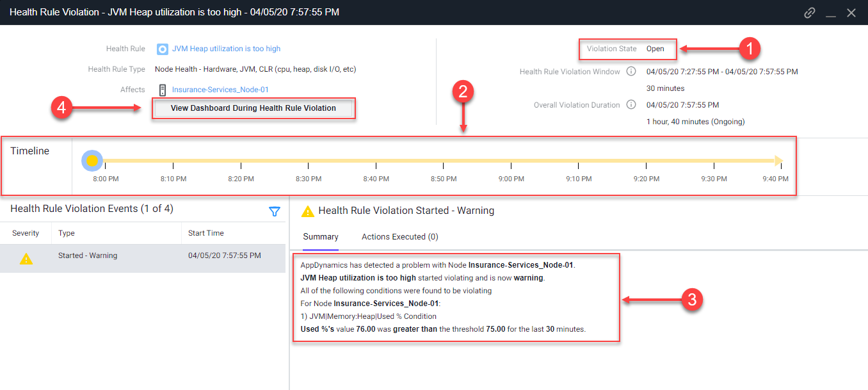Open JVM Heap utilization is too high link

226,49
